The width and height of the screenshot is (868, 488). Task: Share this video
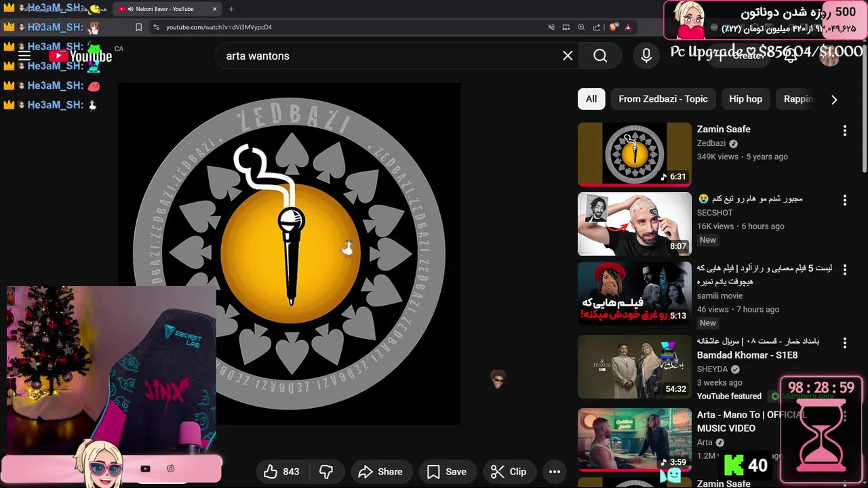tap(380, 472)
